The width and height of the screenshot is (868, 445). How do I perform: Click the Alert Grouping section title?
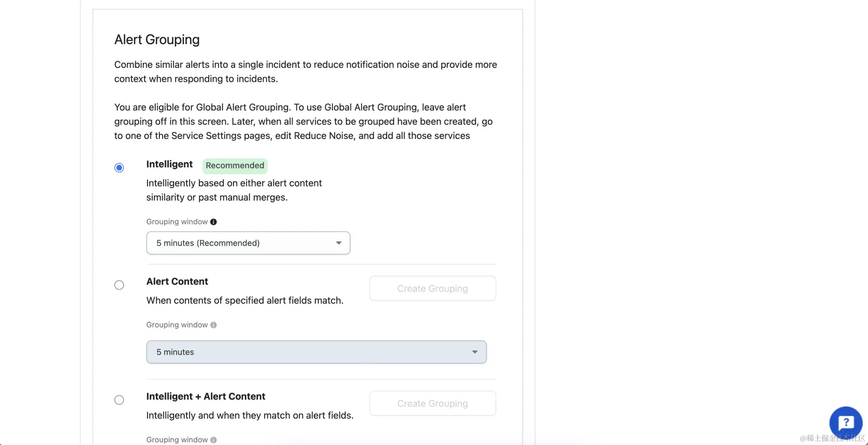157,40
